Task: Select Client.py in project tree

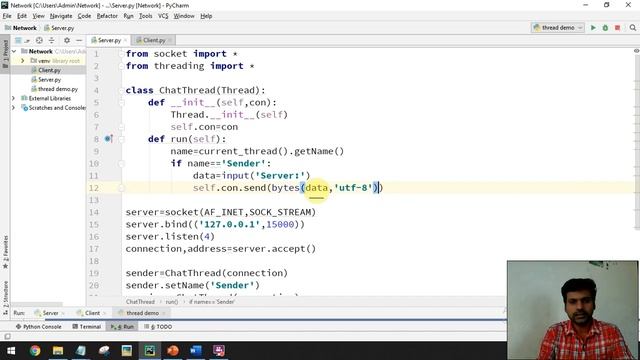Action: pyautogui.click(x=49, y=70)
